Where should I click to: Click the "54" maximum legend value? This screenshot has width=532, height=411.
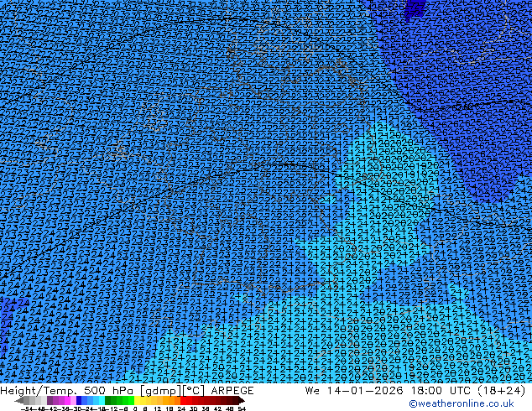[242, 408]
